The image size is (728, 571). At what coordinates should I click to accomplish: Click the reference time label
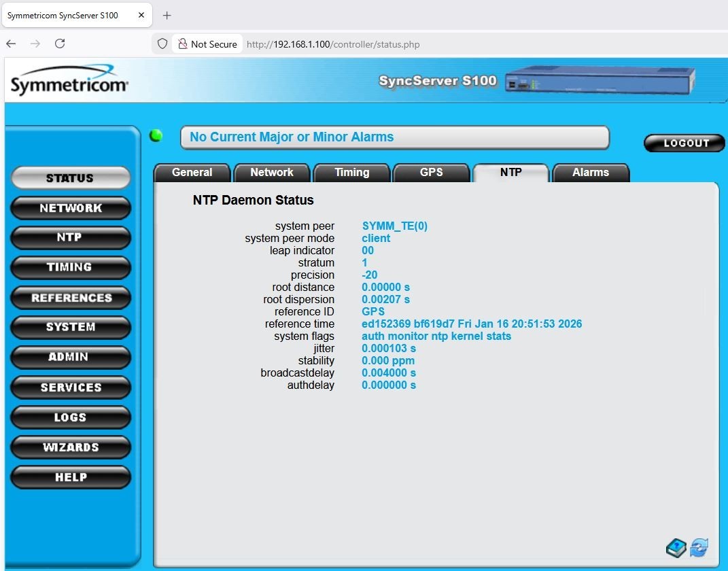(300, 324)
